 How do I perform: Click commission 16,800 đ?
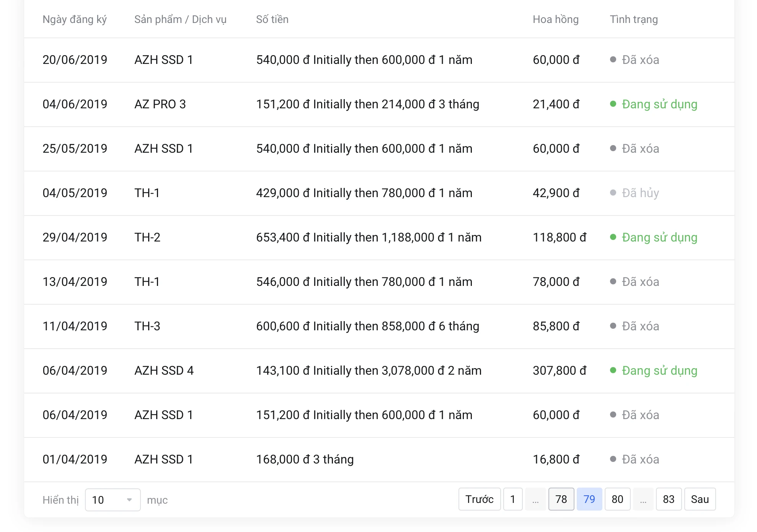click(556, 459)
